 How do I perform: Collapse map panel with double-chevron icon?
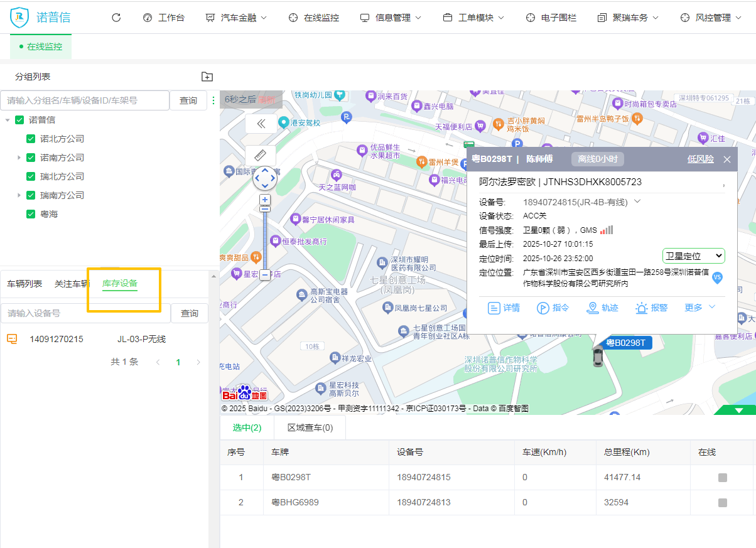click(x=261, y=124)
